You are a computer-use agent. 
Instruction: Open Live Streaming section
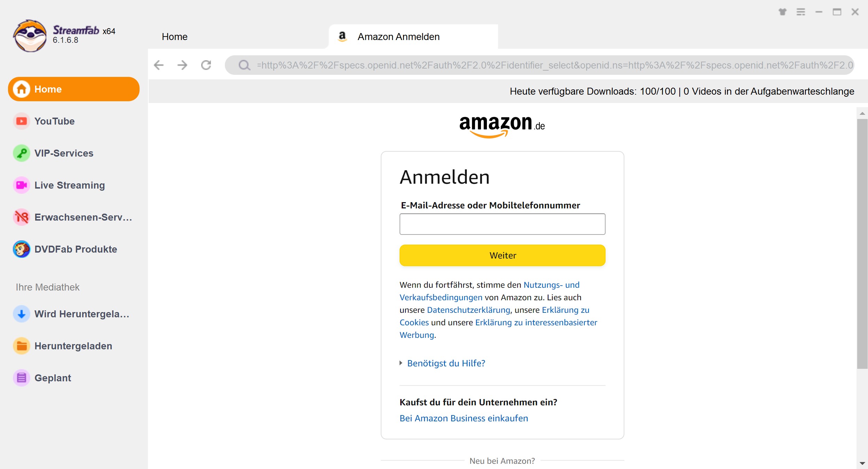tap(69, 185)
